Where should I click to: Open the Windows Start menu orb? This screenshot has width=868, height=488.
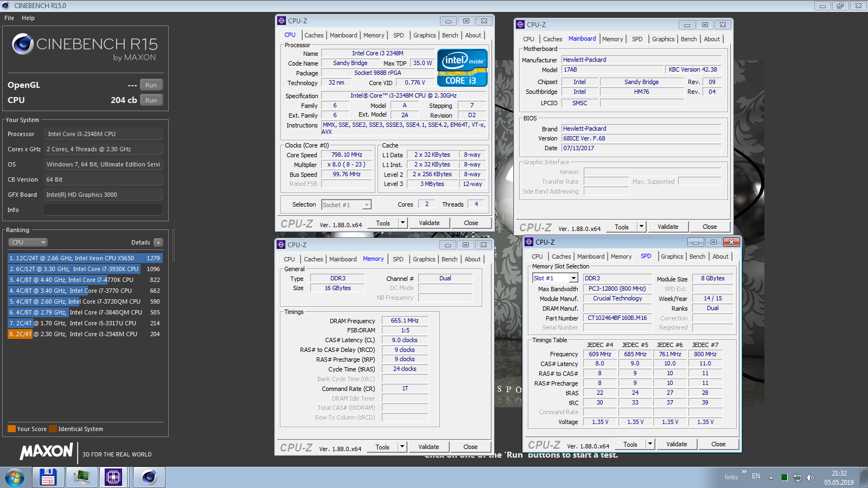(15, 477)
